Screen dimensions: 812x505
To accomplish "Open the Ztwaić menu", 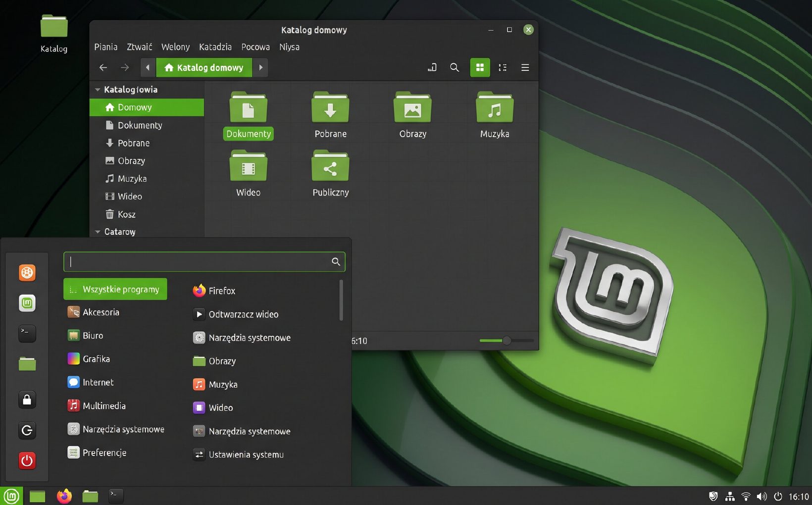I will [139, 47].
